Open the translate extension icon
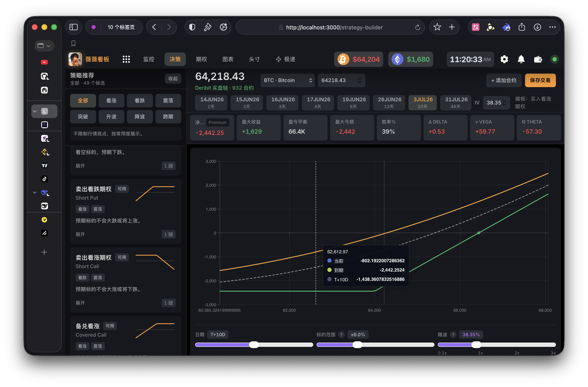 [x=476, y=27]
